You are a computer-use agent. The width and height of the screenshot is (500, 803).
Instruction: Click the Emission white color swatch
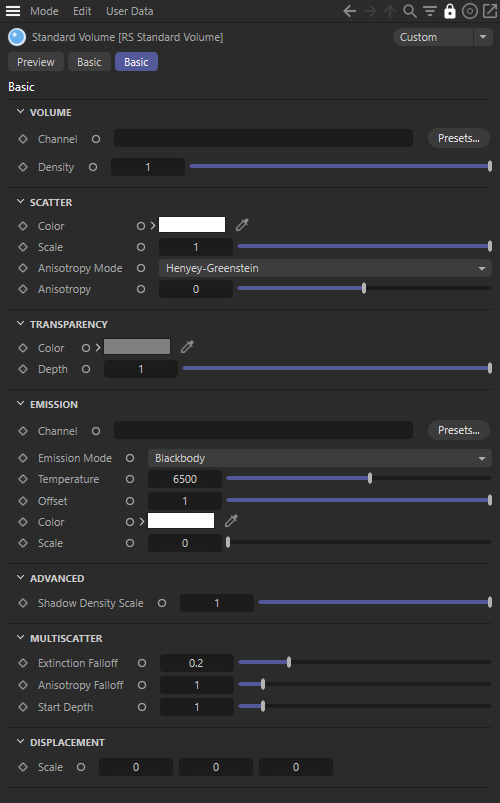click(181, 521)
